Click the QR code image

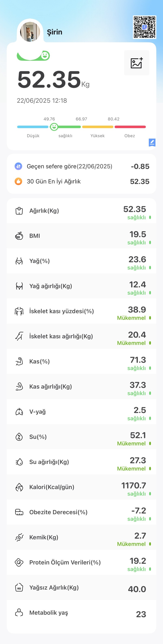click(144, 27)
